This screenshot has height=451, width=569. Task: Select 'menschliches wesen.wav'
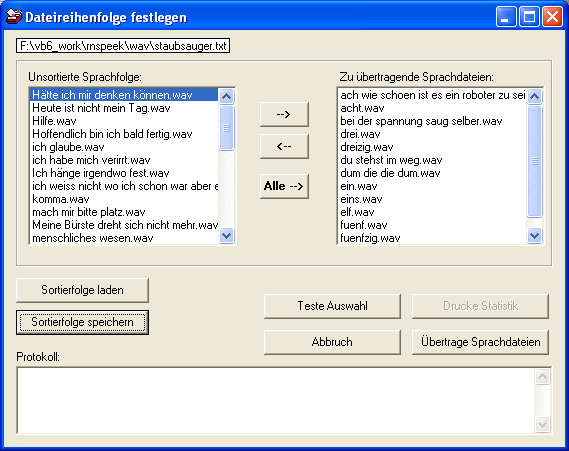click(x=124, y=238)
